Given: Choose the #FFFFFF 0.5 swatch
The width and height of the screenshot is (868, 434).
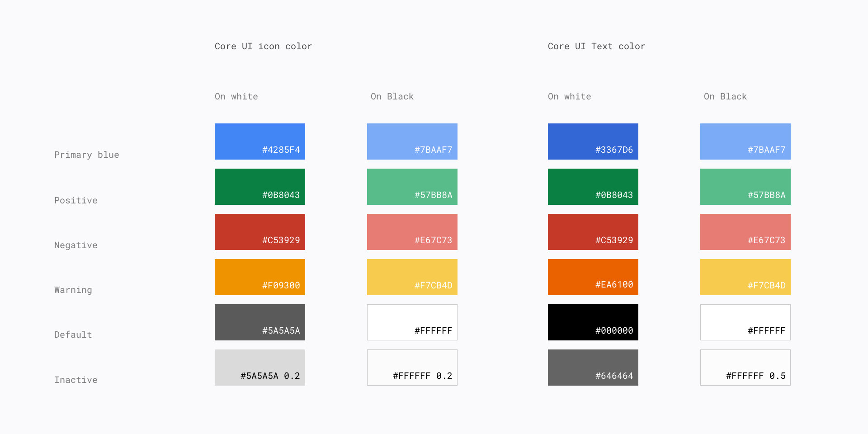Looking at the screenshot, I should click(745, 368).
